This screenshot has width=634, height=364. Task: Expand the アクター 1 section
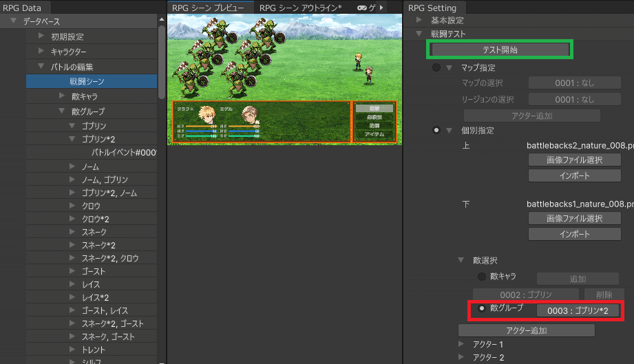pos(462,343)
